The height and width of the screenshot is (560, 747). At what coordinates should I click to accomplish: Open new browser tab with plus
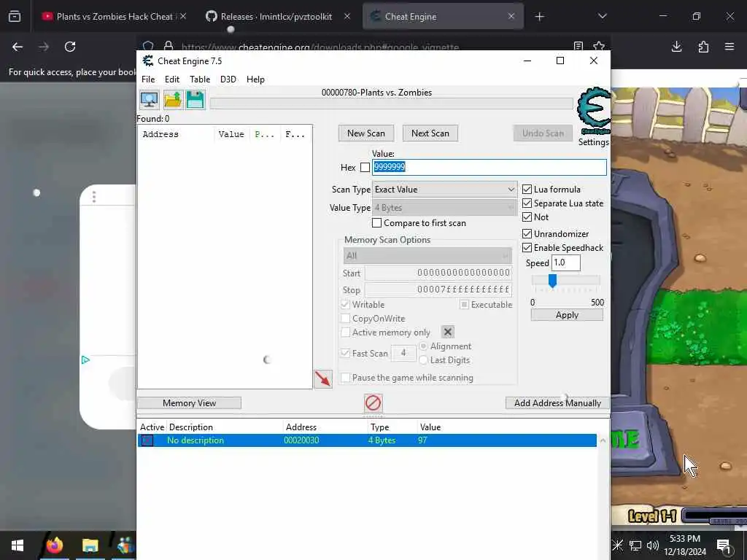click(x=539, y=17)
